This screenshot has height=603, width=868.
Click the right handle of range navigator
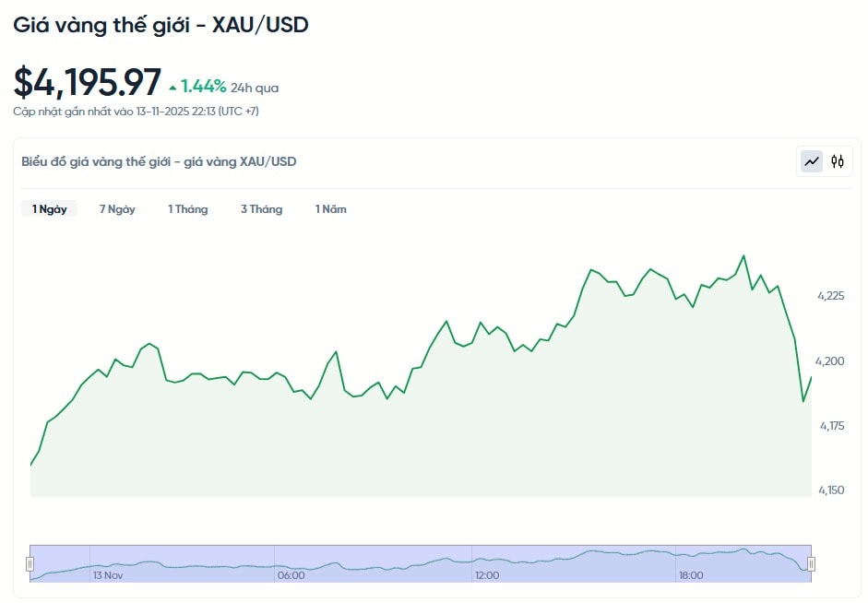(812, 563)
